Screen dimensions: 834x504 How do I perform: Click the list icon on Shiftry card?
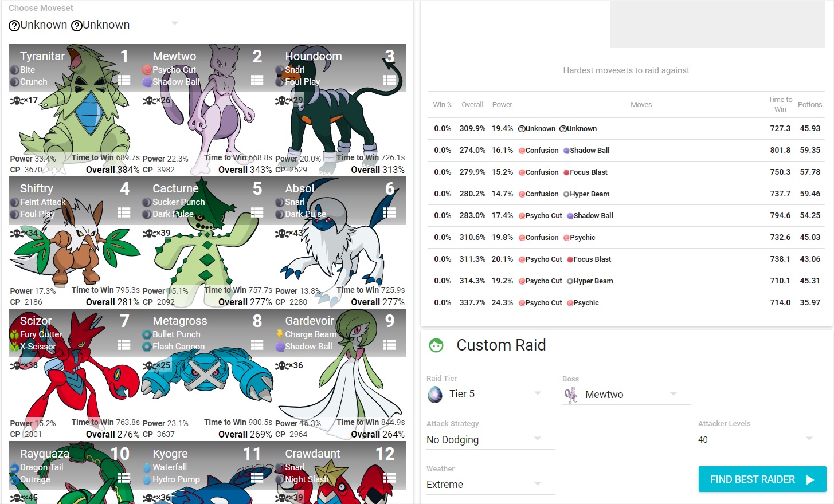[x=124, y=212]
